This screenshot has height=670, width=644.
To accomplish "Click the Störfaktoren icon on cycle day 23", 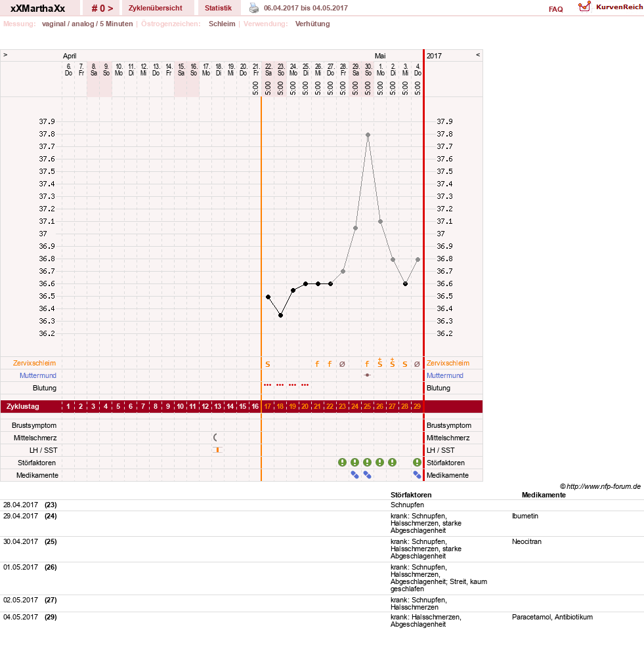I will (x=342, y=463).
